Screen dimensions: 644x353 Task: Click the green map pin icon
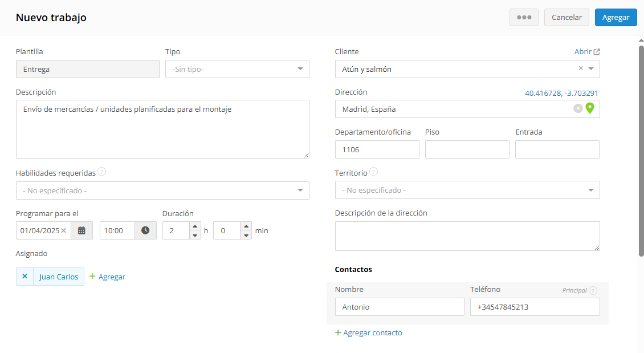point(590,108)
